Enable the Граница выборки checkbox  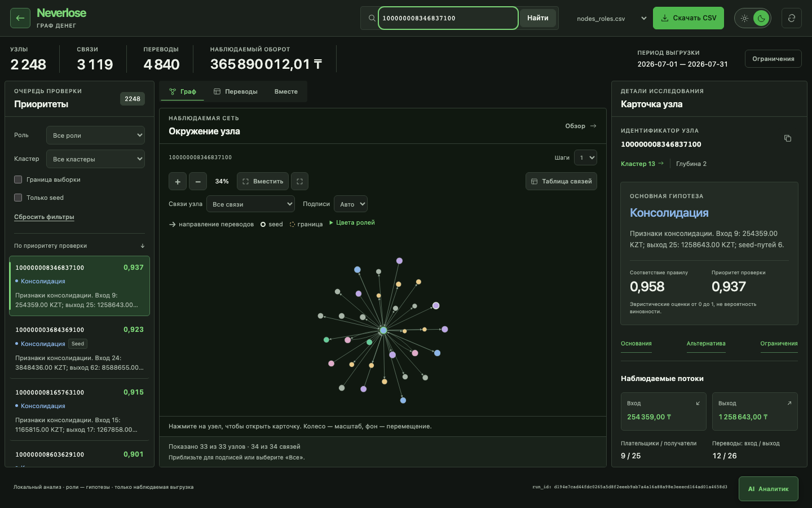[18, 179]
